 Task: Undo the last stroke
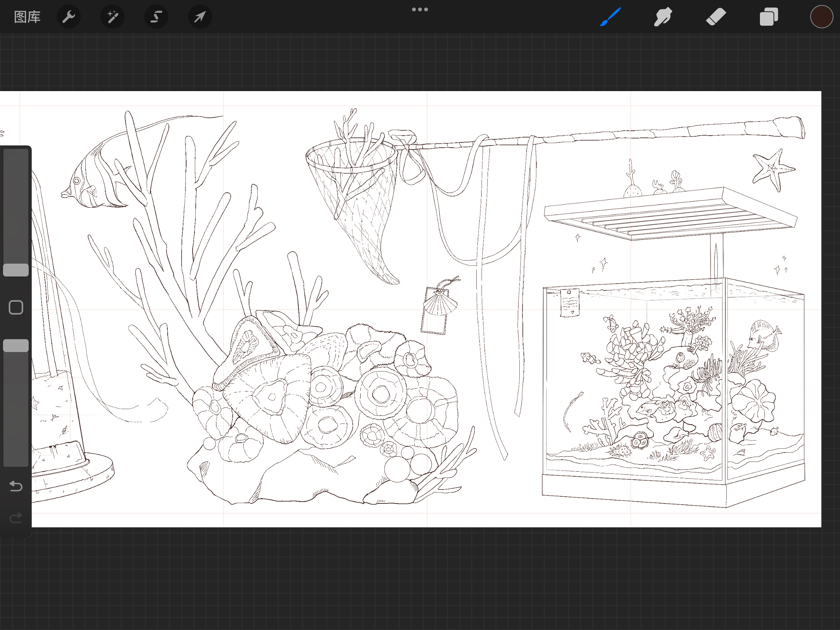point(16,486)
